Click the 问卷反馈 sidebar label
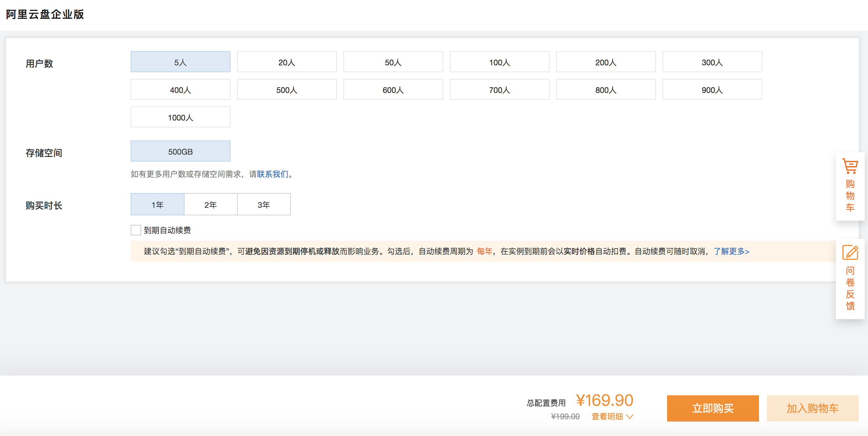868x436 pixels. pos(850,288)
